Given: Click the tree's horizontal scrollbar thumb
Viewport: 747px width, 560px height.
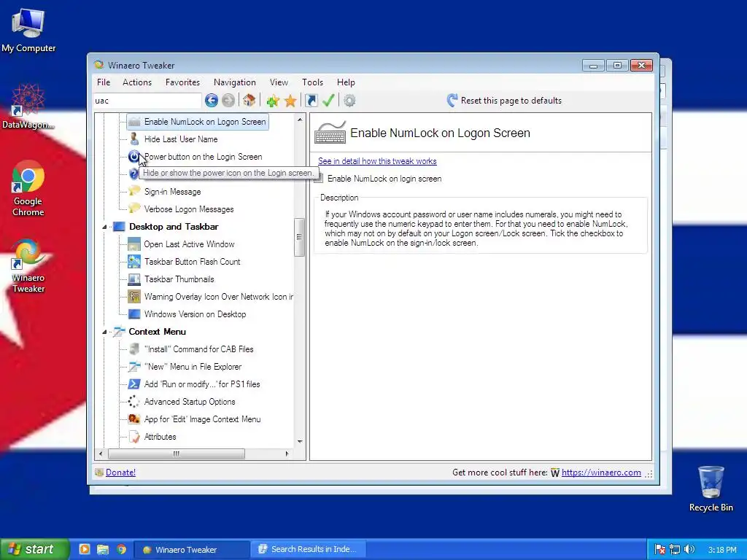Looking at the screenshot, I should click(x=177, y=454).
